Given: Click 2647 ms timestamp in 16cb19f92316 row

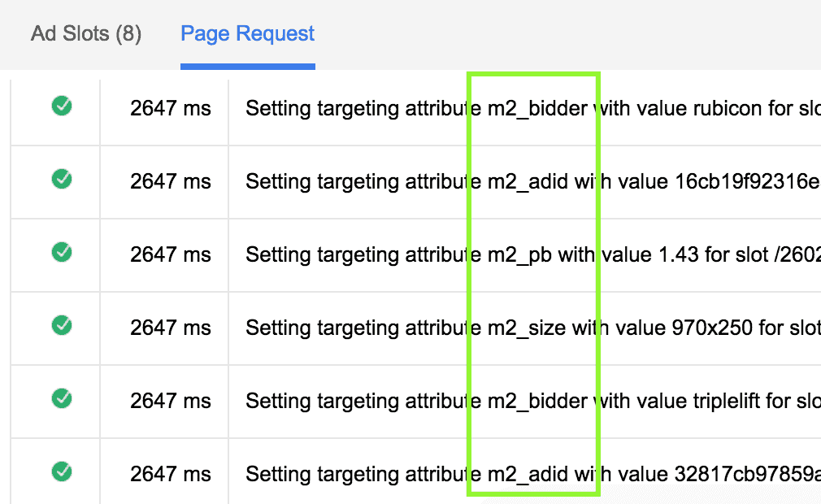Looking at the screenshot, I should pyautogui.click(x=170, y=181).
